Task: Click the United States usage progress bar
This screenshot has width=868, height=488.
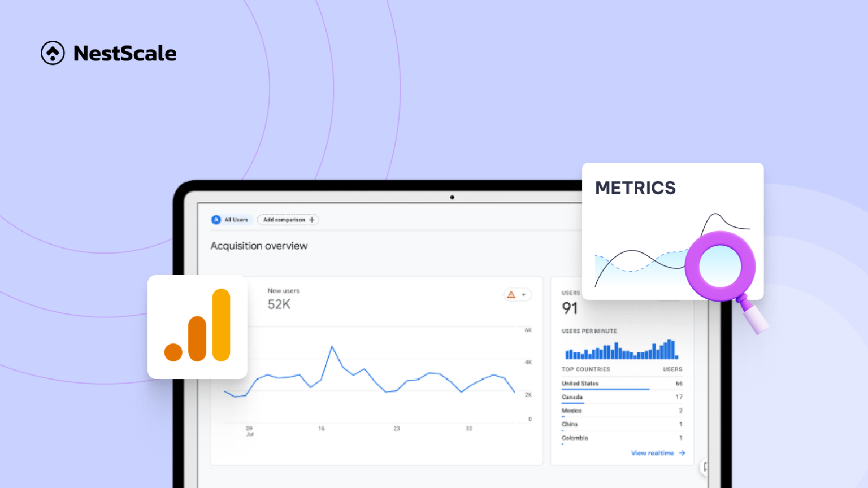Action: pyautogui.click(x=605, y=389)
